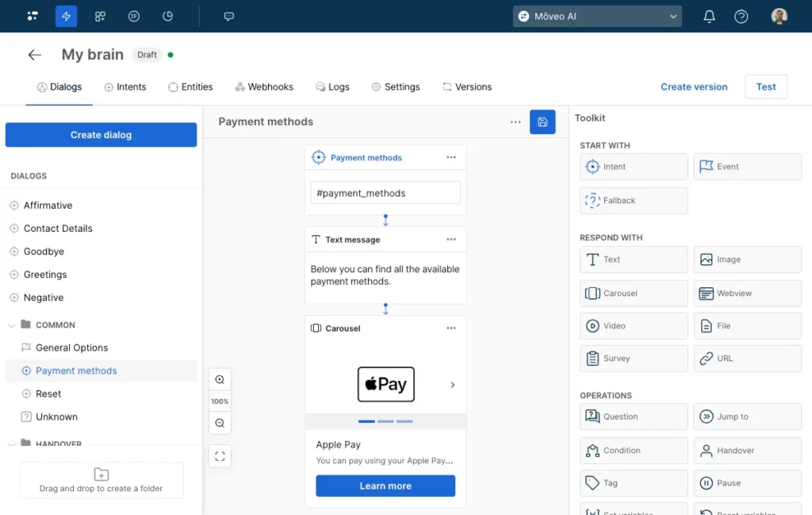Open the ellipsis menu on Payment methods node
Image resolution: width=812 pixels, height=515 pixels.
click(x=451, y=157)
